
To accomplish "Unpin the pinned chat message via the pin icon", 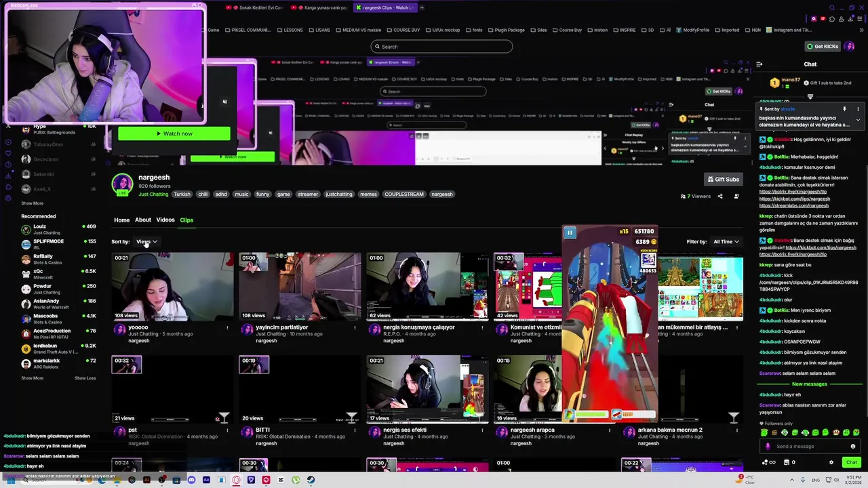I will coord(844,109).
